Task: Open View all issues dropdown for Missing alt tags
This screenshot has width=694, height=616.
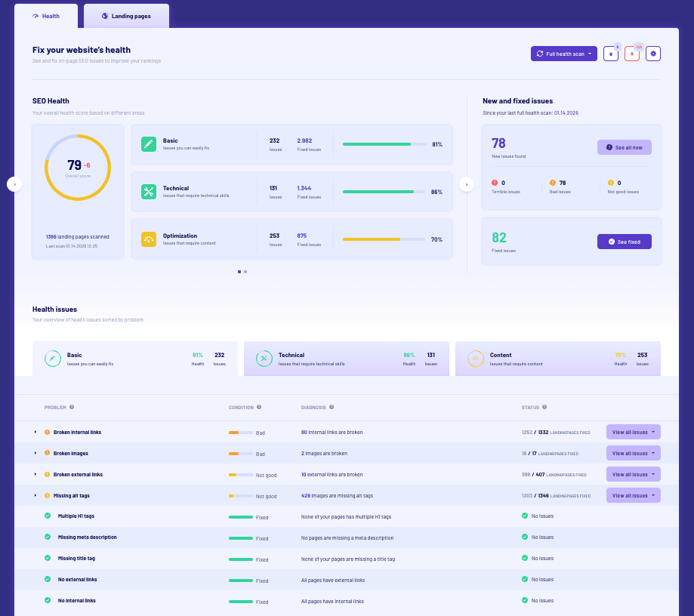Action: point(634,495)
